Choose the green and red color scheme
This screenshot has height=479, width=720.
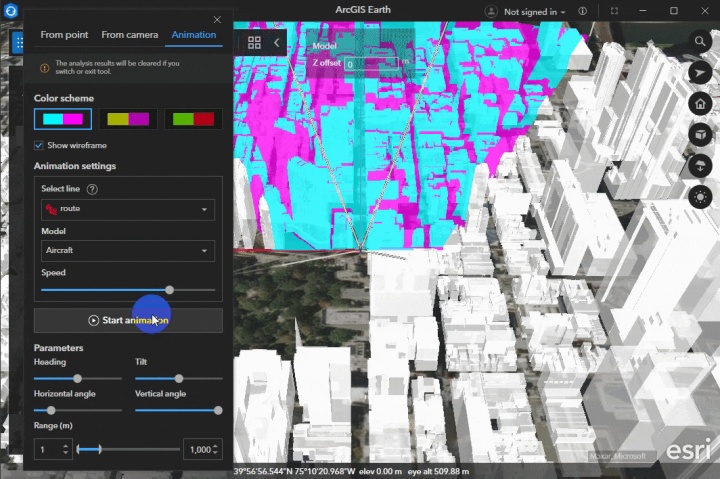tap(193, 119)
